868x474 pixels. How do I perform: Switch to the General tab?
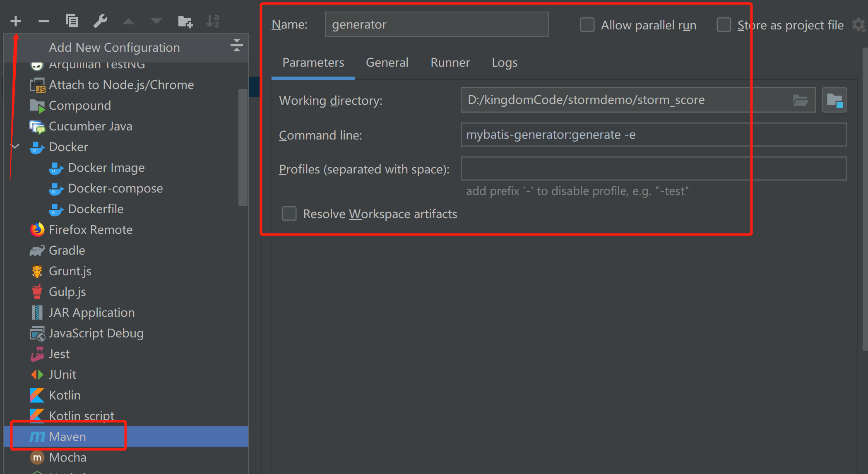pos(387,63)
